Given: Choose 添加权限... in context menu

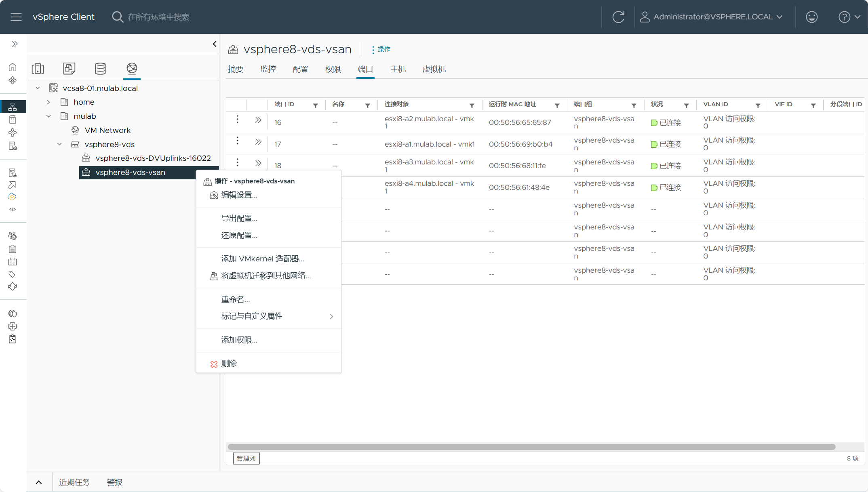Looking at the screenshot, I should [269, 340].
